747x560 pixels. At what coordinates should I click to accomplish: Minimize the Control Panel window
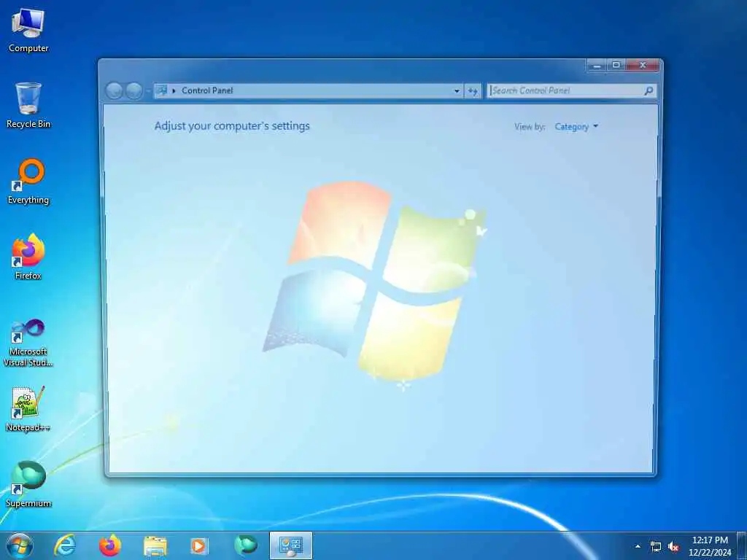click(x=597, y=66)
